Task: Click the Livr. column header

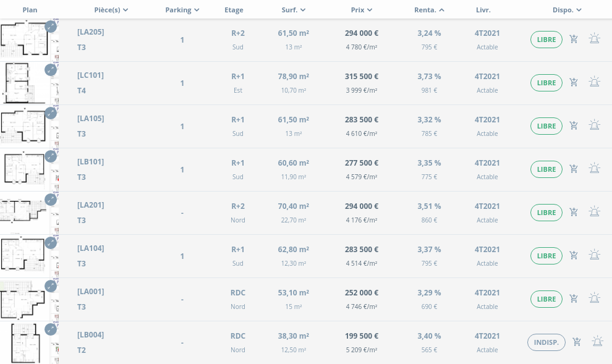Action: (x=483, y=10)
